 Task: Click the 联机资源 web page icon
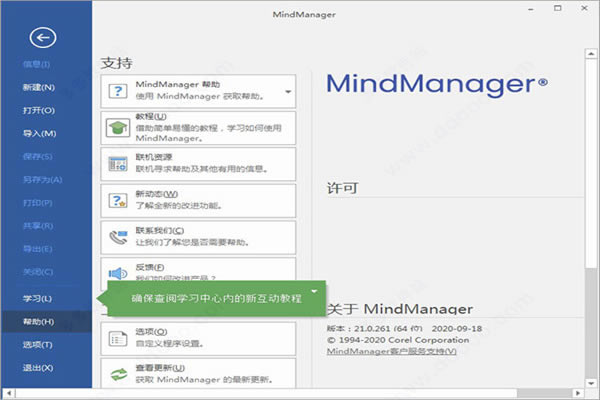[118, 164]
